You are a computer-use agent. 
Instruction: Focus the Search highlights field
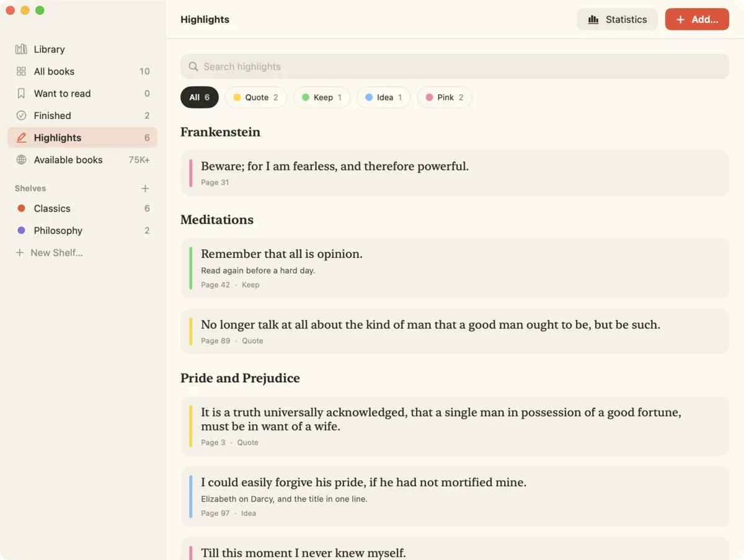(454, 66)
